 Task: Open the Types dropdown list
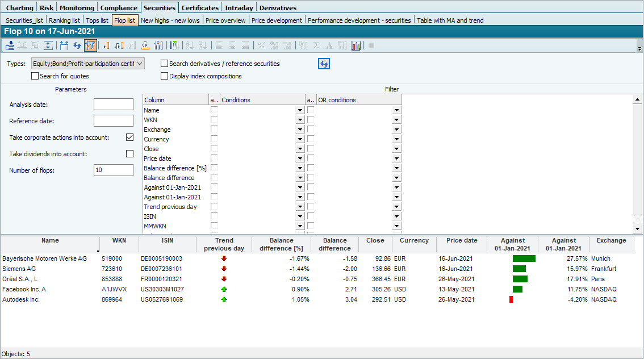pyautogui.click(x=140, y=64)
